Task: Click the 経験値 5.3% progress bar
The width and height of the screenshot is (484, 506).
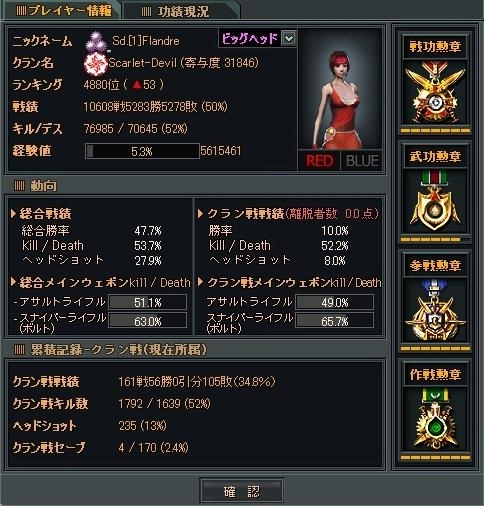Action: 142,151
